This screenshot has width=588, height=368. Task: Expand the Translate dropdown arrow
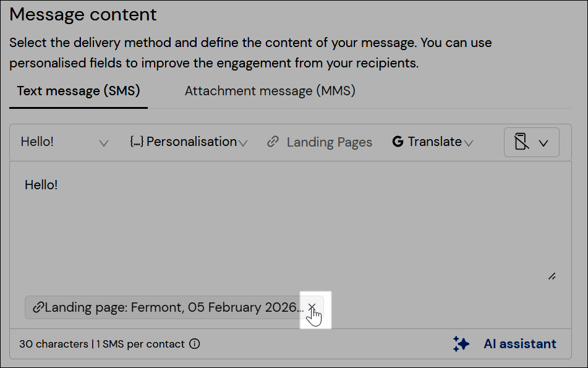[469, 143]
